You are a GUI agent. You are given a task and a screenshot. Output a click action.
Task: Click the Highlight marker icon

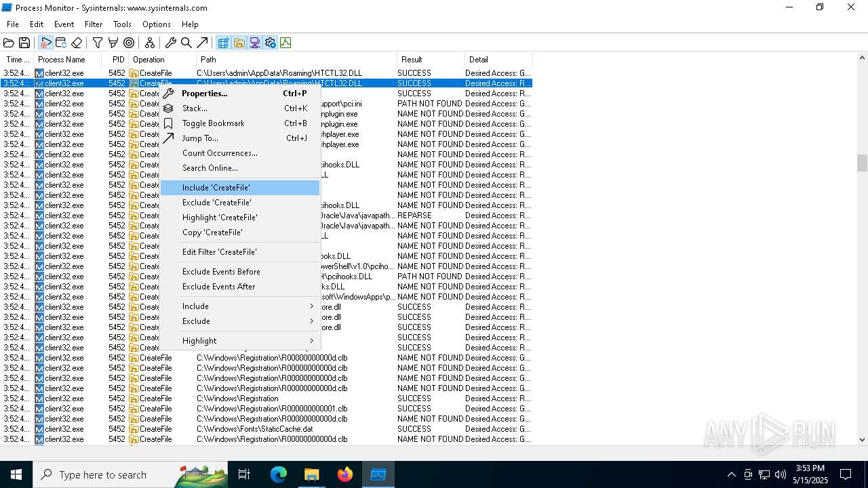click(x=113, y=43)
